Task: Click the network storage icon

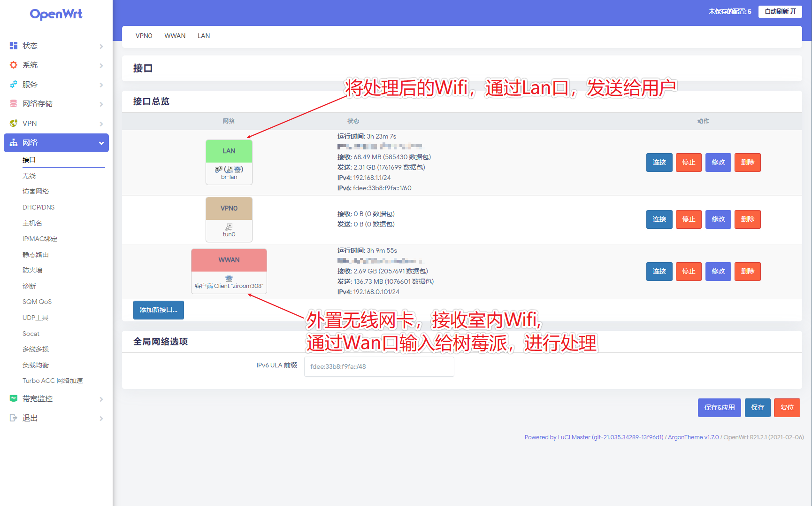Action: point(14,103)
